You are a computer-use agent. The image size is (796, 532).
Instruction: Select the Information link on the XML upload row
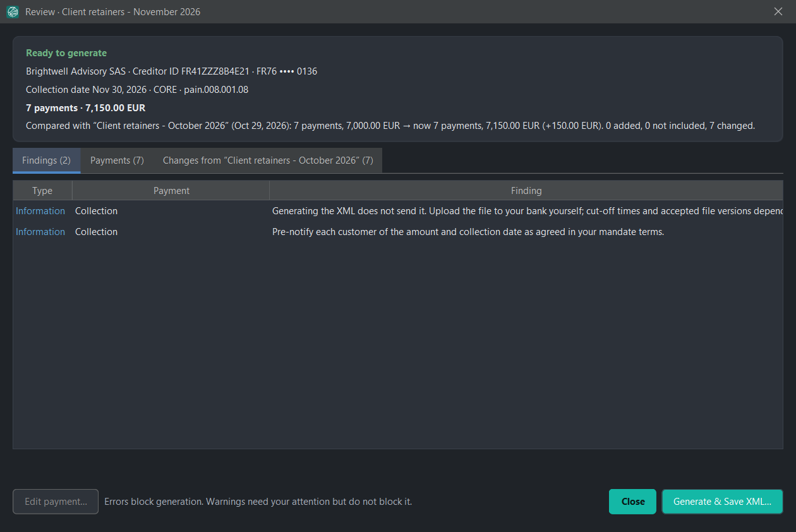(40, 211)
